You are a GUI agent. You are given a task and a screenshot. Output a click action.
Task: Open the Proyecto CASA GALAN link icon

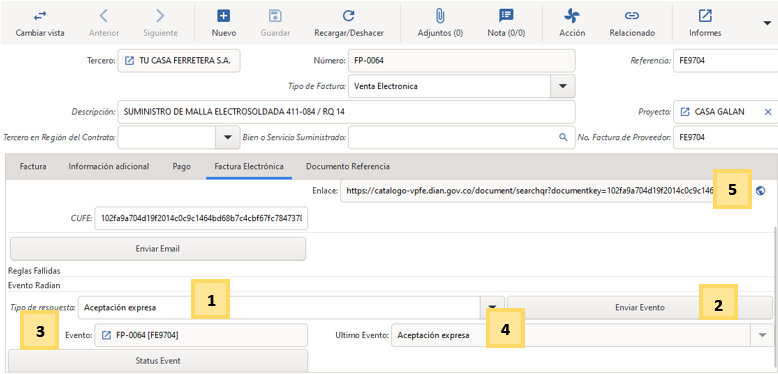(x=685, y=112)
